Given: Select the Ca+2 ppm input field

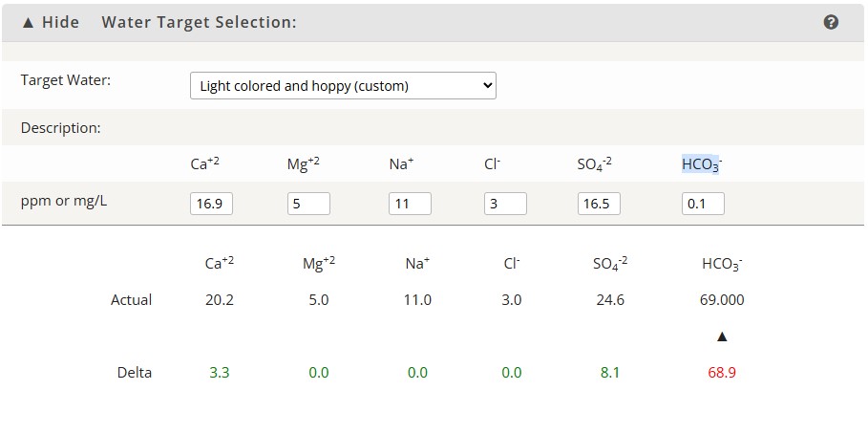Looking at the screenshot, I should (211, 204).
